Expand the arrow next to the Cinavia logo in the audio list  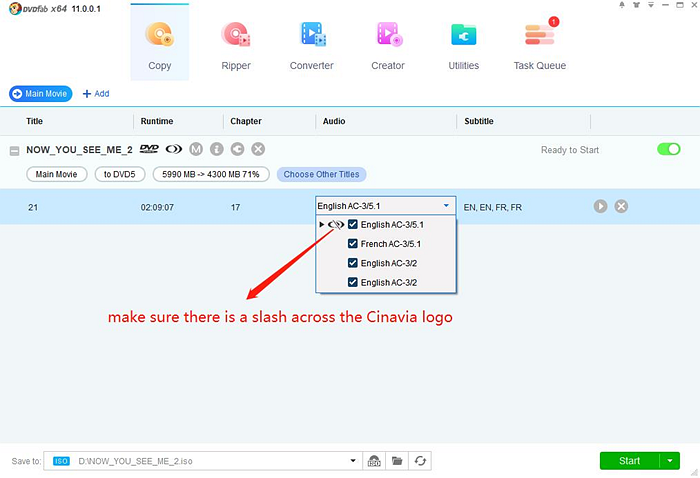point(321,224)
